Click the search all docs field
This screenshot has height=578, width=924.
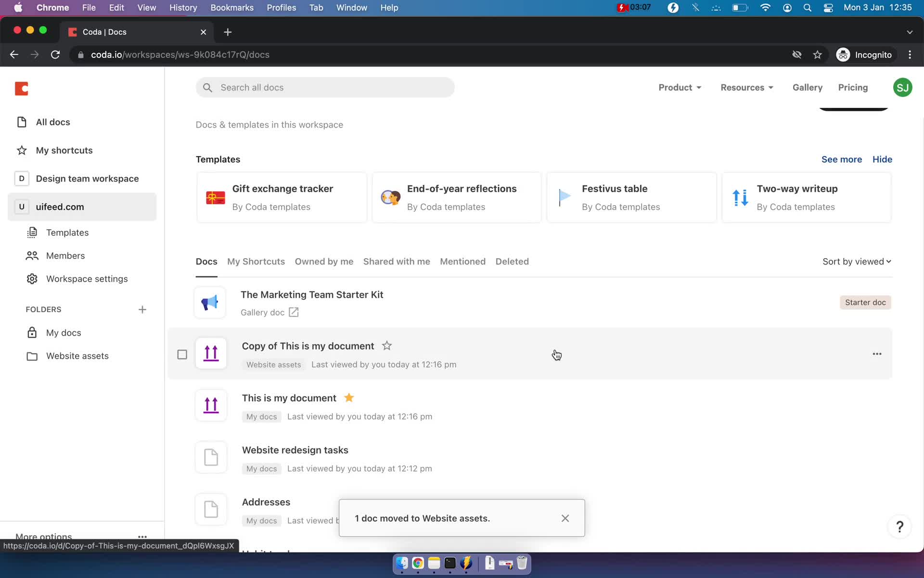pyautogui.click(x=325, y=88)
